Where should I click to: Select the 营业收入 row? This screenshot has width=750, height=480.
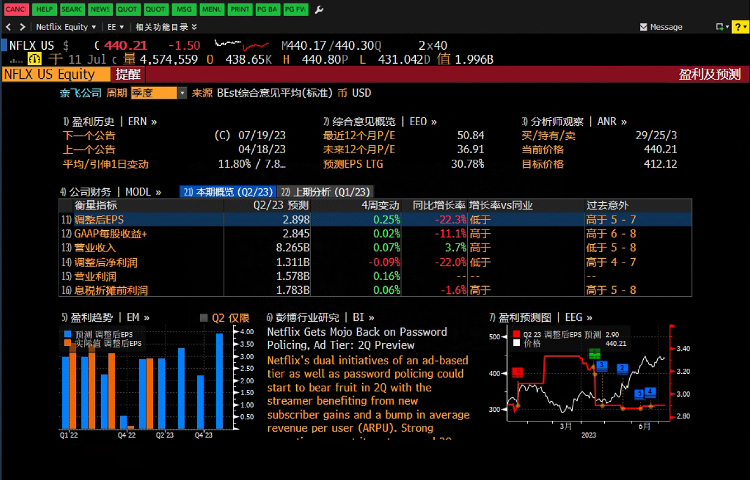pos(375,248)
